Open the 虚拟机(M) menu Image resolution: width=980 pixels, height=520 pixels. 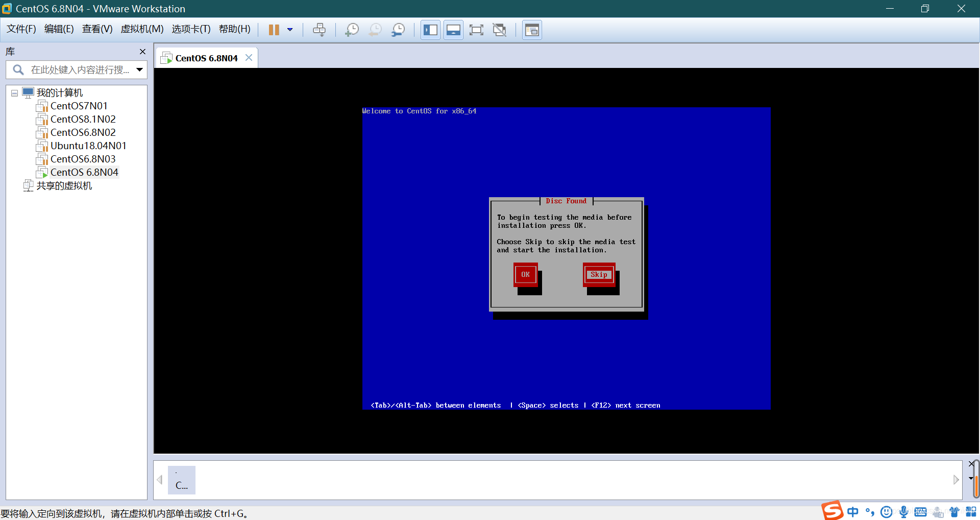pos(142,29)
